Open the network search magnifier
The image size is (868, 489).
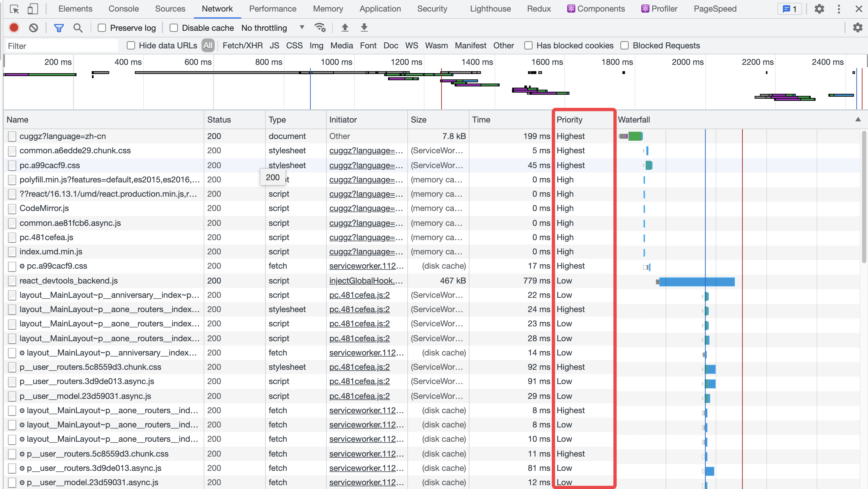coord(78,28)
